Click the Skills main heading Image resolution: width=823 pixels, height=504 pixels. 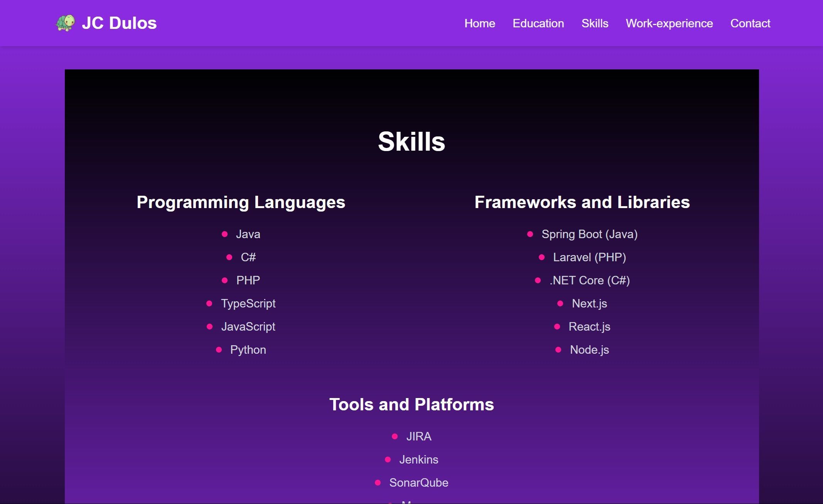click(x=412, y=141)
